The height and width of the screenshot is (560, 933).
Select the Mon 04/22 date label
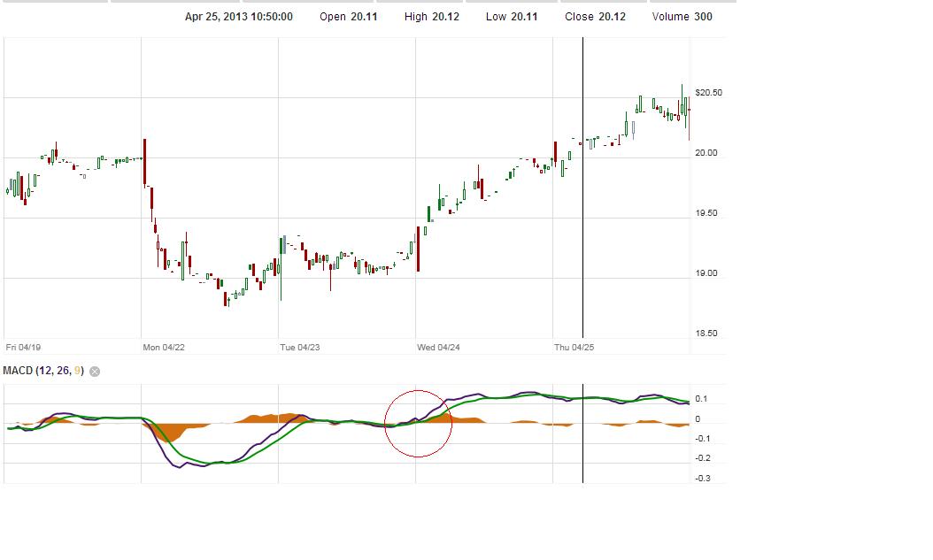(x=164, y=347)
